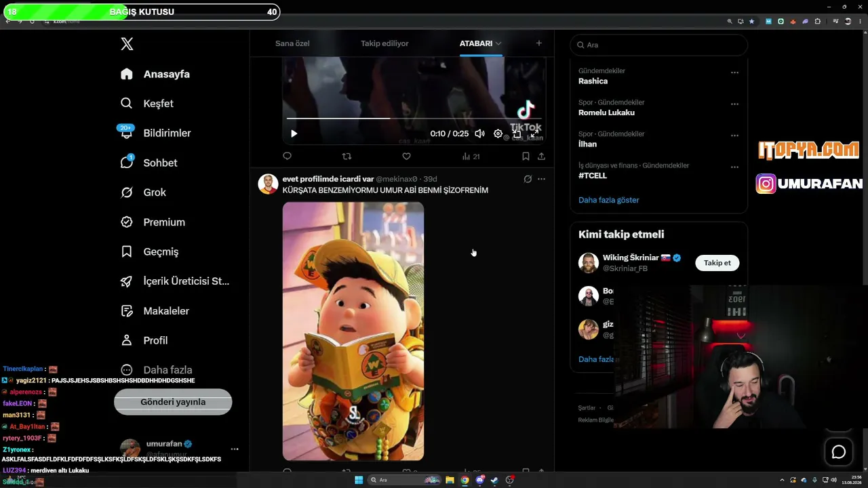
Task: Click Grok explain icon on mekinax0 post
Action: (x=528, y=179)
